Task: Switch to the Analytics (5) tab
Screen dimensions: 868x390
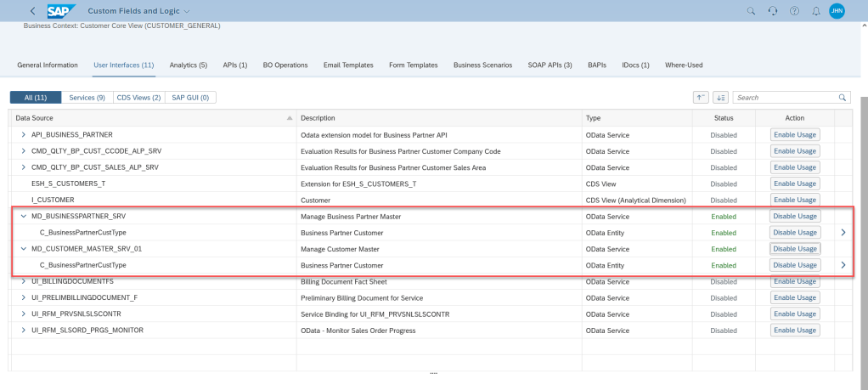Action: point(188,65)
